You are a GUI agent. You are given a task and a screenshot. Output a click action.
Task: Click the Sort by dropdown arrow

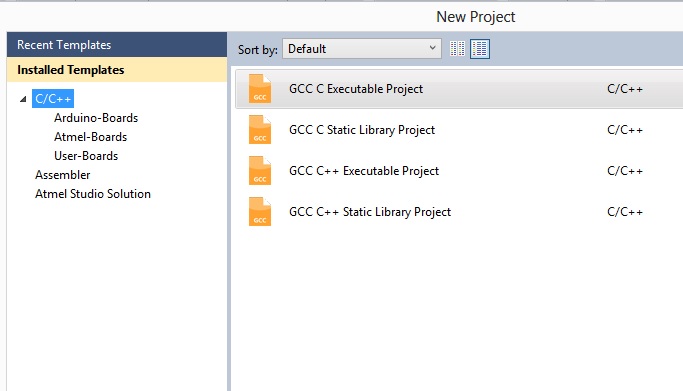click(432, 48)
